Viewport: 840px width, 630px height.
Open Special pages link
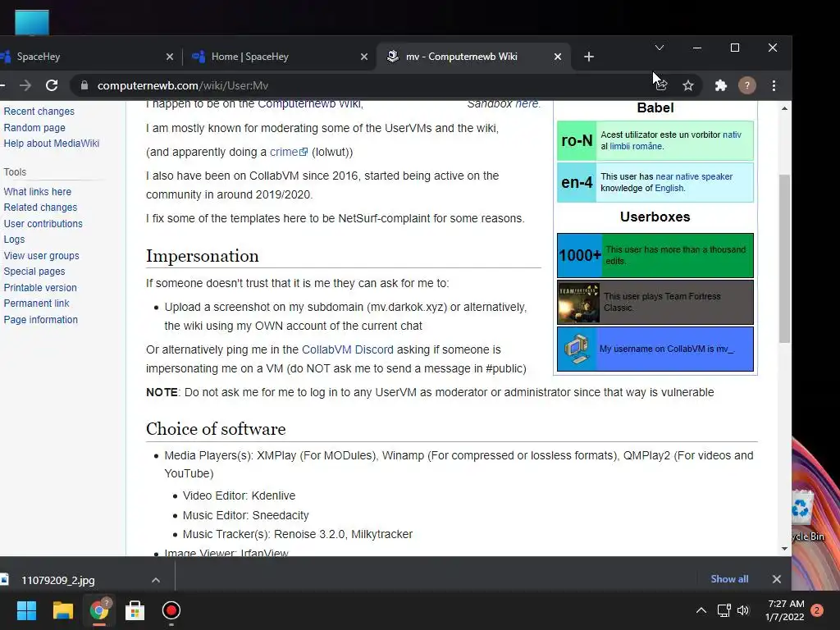coord(34,272)
